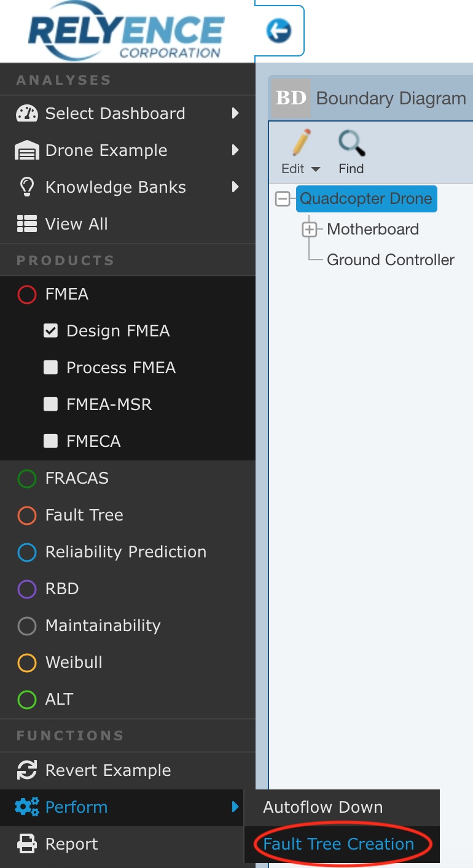Click the blue back arrow button

[279, 31]
